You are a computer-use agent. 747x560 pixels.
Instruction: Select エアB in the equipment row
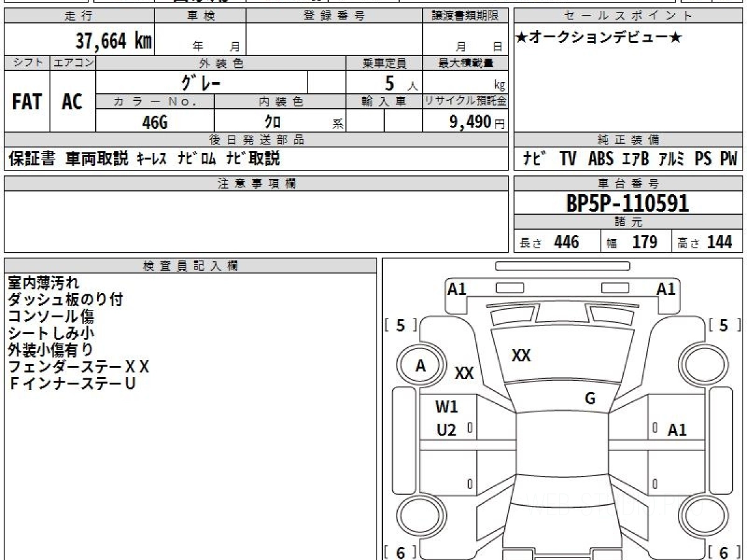pyautogui.click(x=636, y=159)
